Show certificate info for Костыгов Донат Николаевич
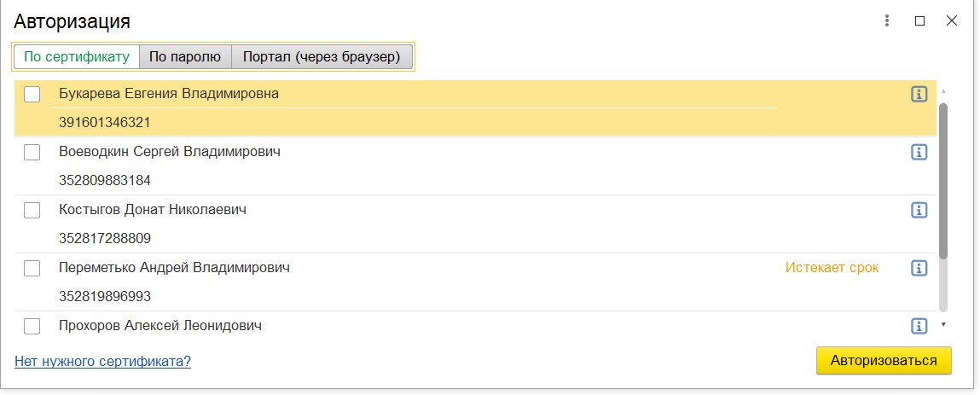980x395 pixels. pos(919,210)
